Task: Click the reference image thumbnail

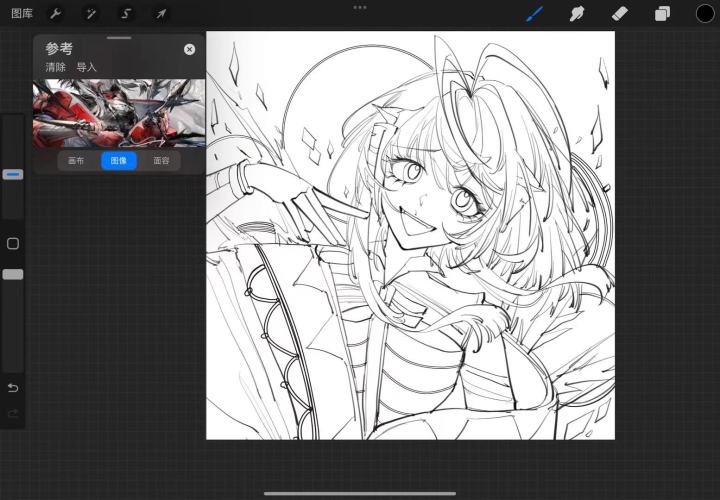Action: (118, 113)
